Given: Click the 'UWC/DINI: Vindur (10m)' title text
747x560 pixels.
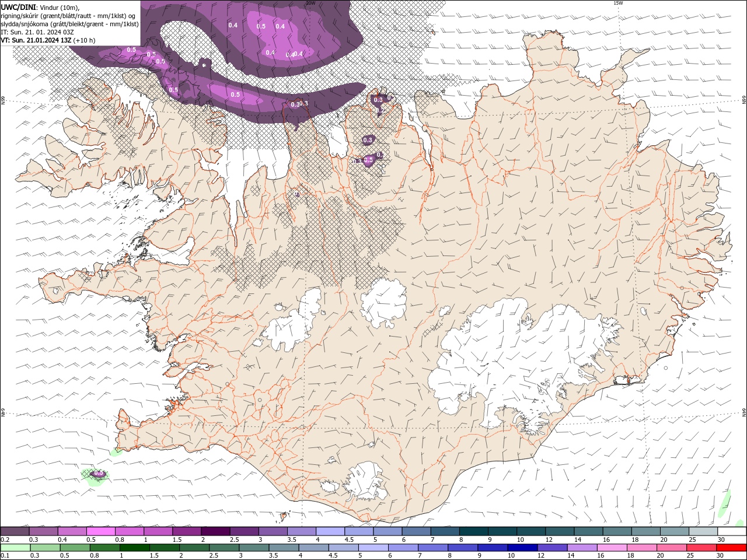Looking at the screenshot, I should tap(40, 7).
